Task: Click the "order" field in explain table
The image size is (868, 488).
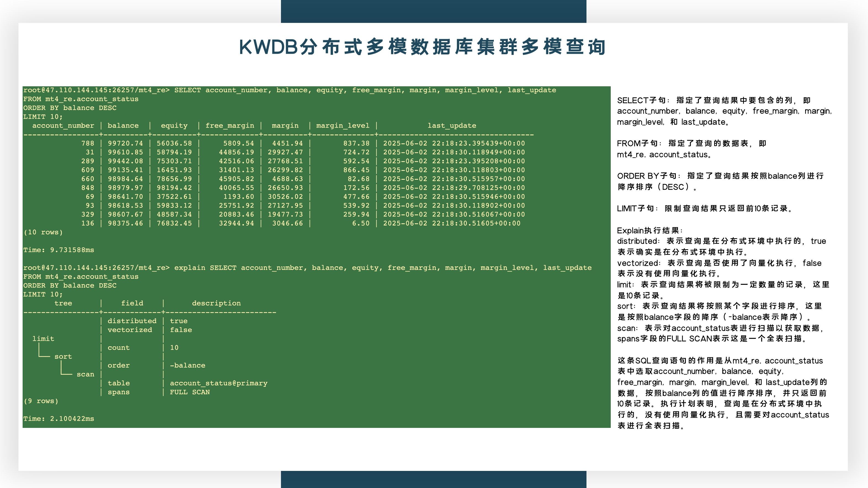Action: 119,366
